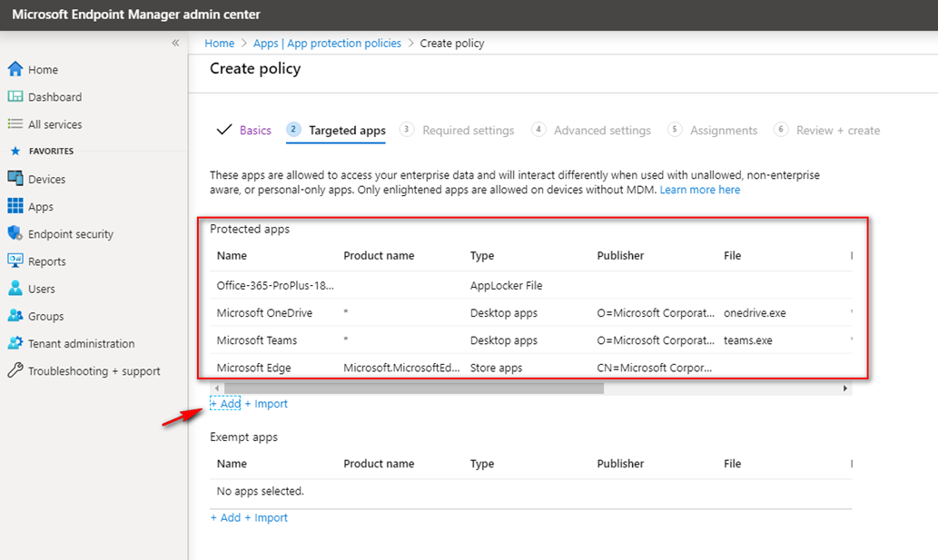
Task: Click + Import under Exempt apps
Action: [266, 517]
